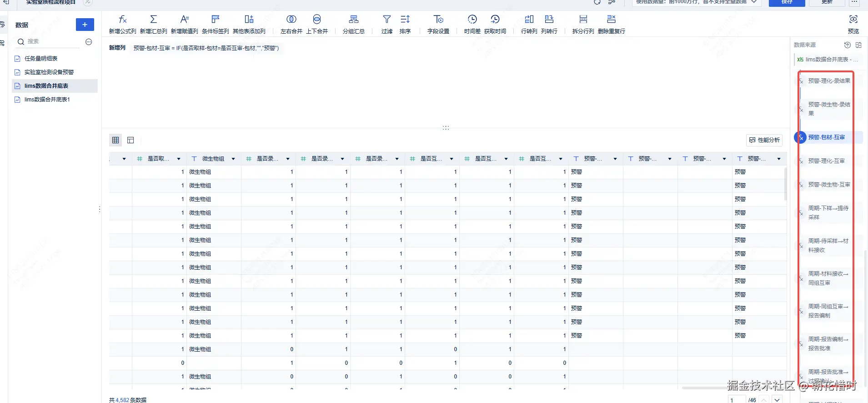
Task: Open the 实验室检测设备预警 table
Action: coord(55,72)
